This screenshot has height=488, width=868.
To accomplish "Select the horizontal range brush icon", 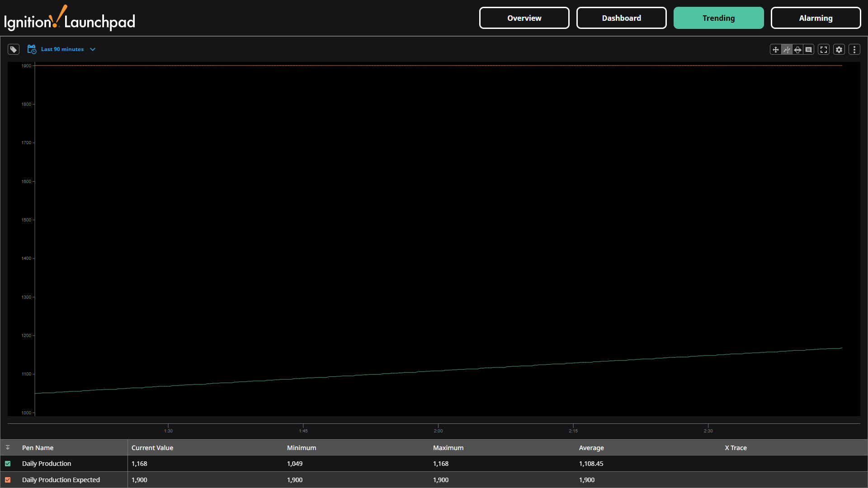I will (x=798, y=50).
